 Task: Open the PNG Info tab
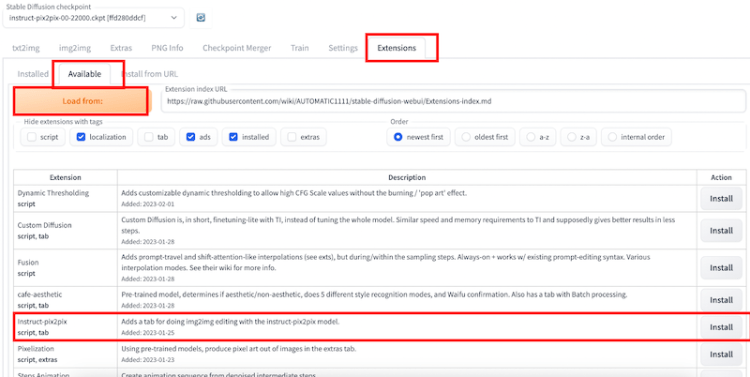[167, 48]
